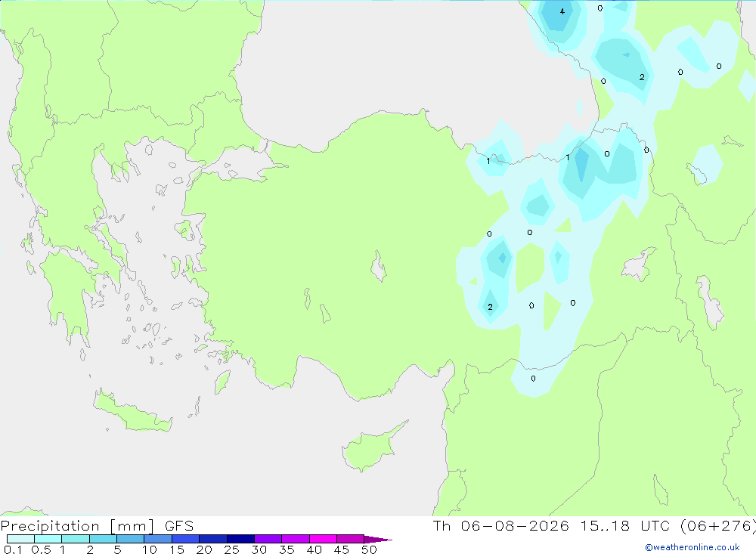Click the above-50 mm arrow tip of legend

378,539
